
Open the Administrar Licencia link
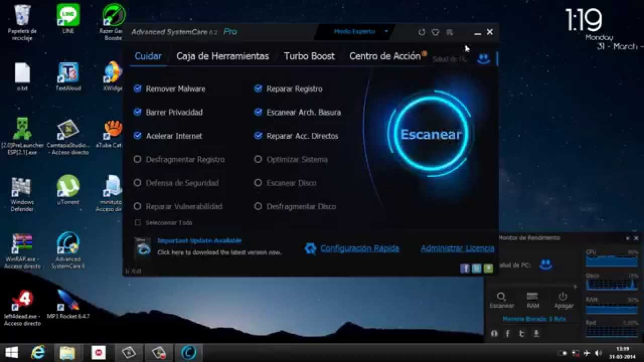pos(457,248)
